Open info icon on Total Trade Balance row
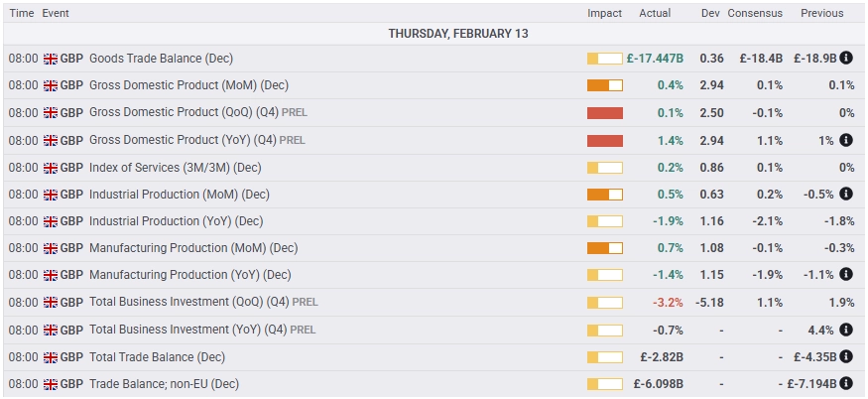This screenshot has height=399, width=868. 845,357
